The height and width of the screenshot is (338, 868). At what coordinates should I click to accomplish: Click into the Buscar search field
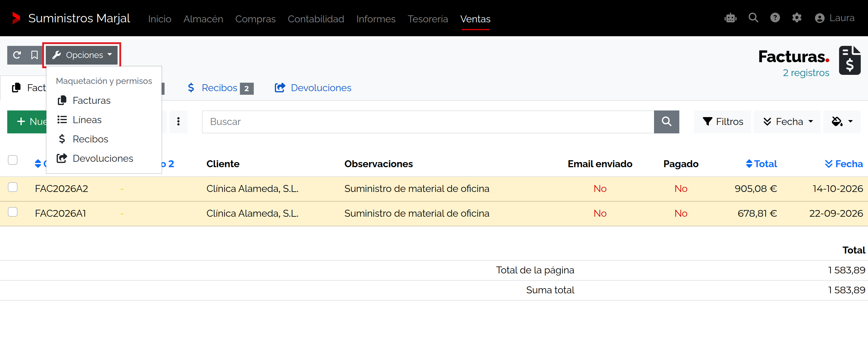pyautogui.click(x=428, y=121)
